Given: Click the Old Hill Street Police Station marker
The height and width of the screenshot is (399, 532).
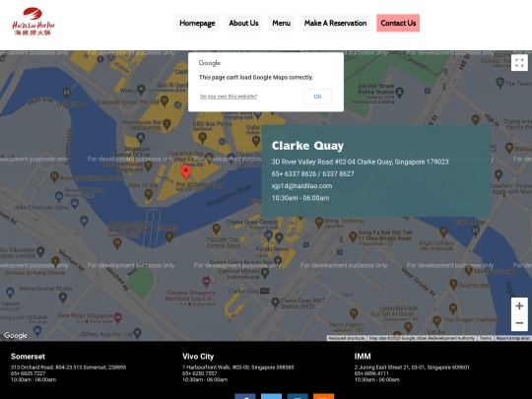Looking at the screenshot, I should pos(400,92).
